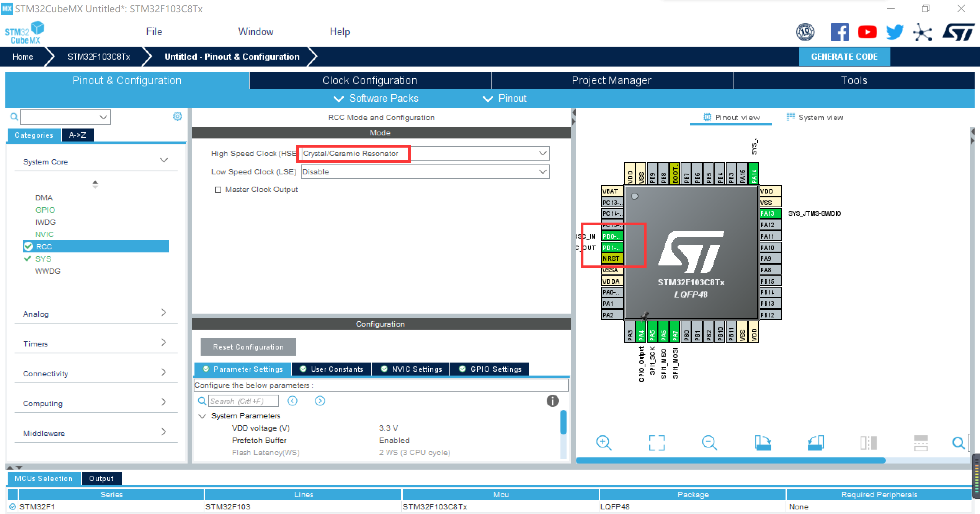Click the pinout horizontal scrollbar
The width and height of the screenshot is (980, 514).
pyautogui.click(x=730, y=460)
